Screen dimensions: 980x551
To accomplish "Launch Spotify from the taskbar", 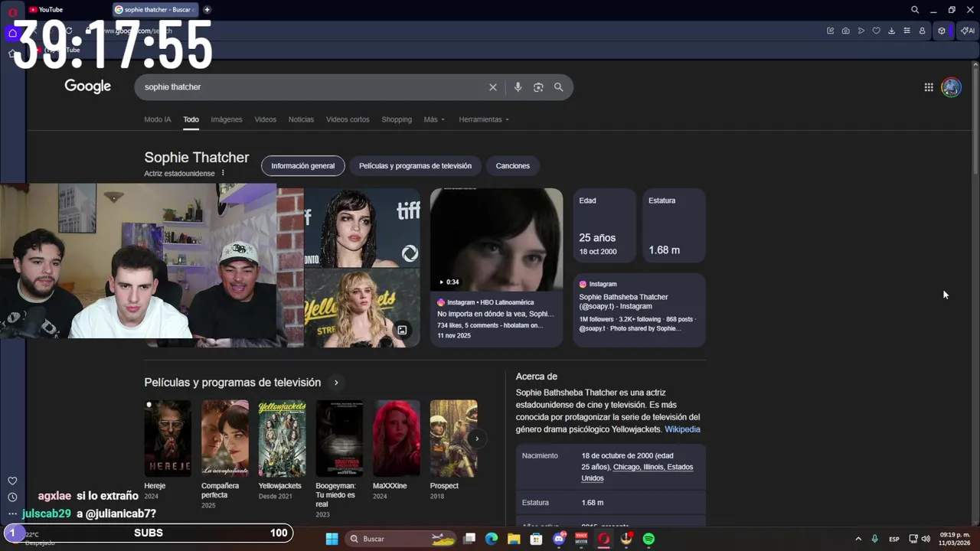I will click(648, 539).
